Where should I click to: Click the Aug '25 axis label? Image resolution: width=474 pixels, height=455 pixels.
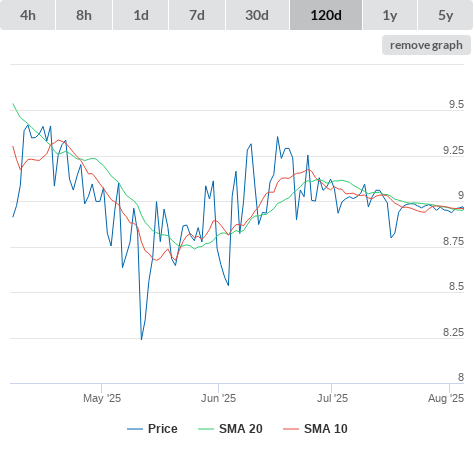(x=446, y=398)
